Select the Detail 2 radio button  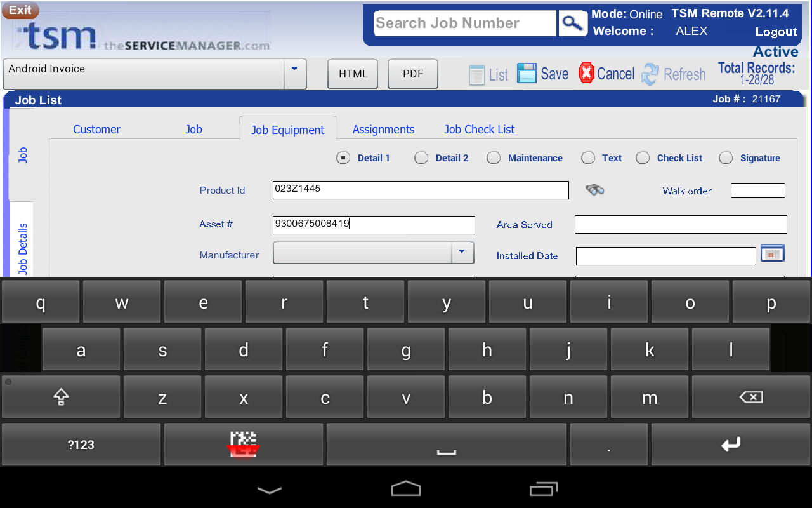point(421,158)
